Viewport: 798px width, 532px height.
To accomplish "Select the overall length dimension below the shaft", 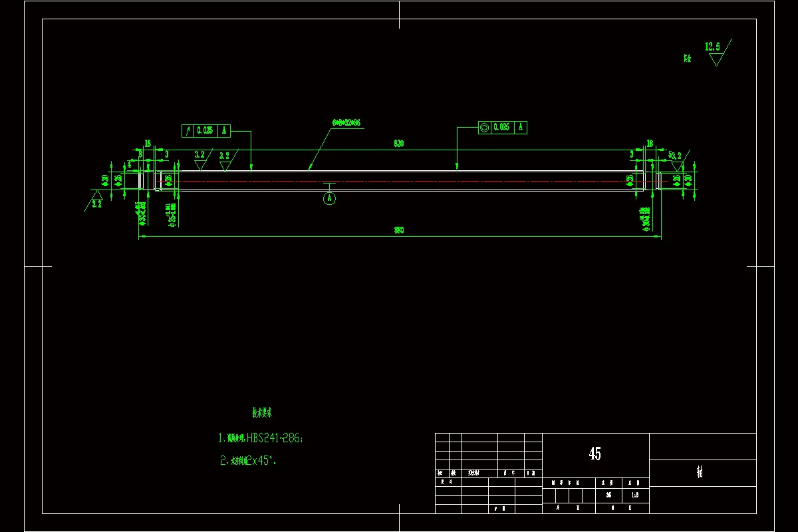I will pyautogui.click(x=399, y=230).
